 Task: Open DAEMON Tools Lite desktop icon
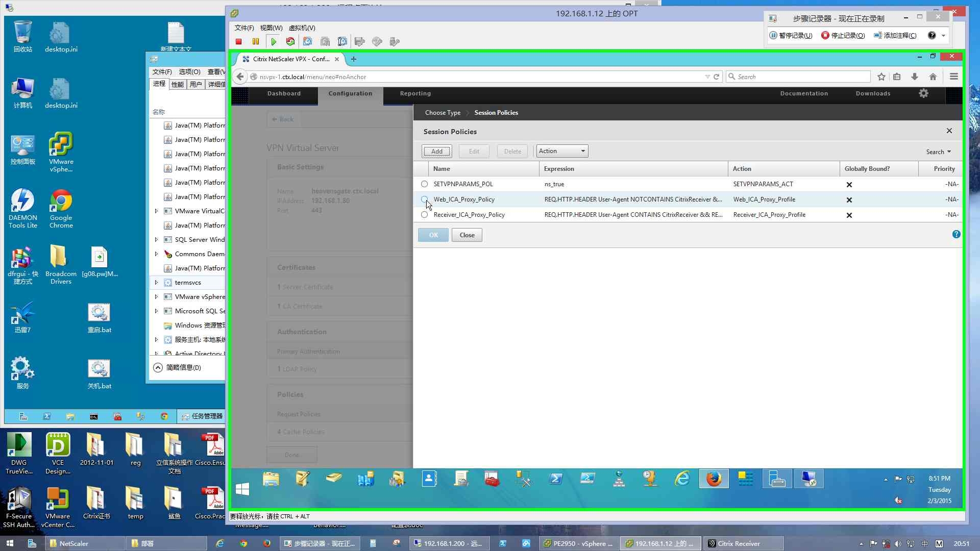(x=23, y=209)
